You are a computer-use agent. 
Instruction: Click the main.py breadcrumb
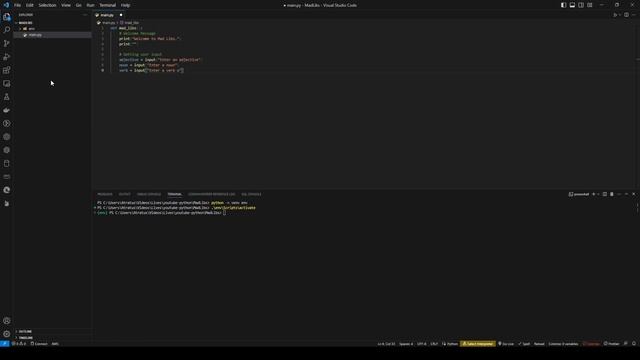pos(108,23)
